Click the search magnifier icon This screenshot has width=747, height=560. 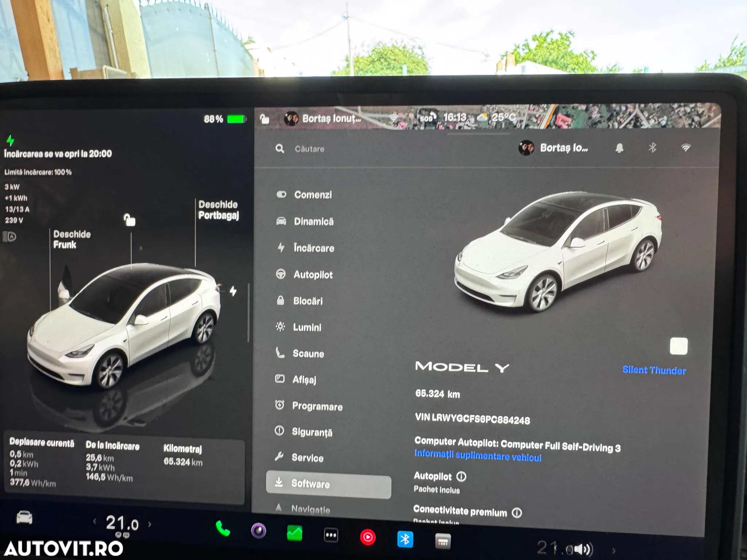coord(280,149)
